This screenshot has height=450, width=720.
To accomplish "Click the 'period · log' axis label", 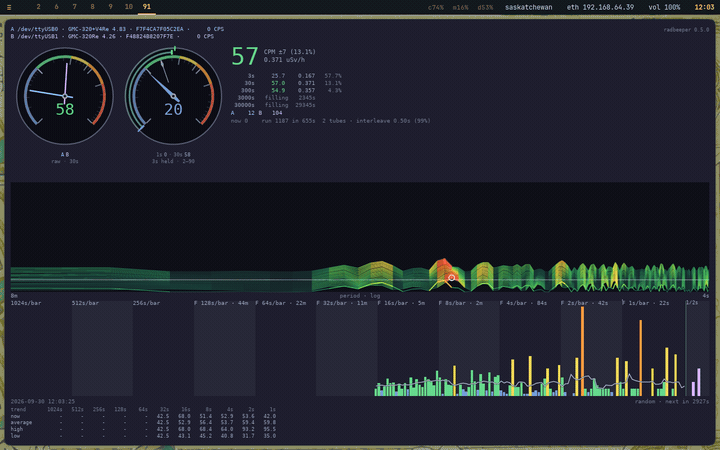I will (360, 296).
